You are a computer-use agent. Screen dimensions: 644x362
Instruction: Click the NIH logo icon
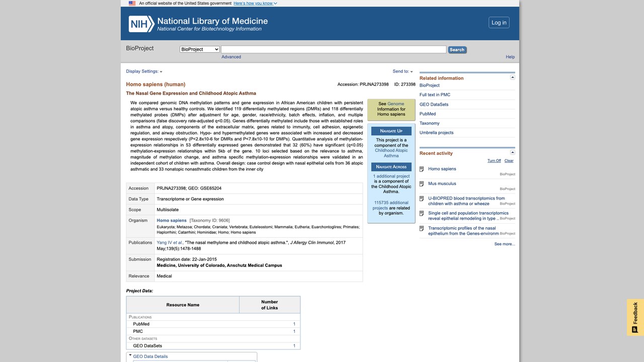(x=141, y=24)
